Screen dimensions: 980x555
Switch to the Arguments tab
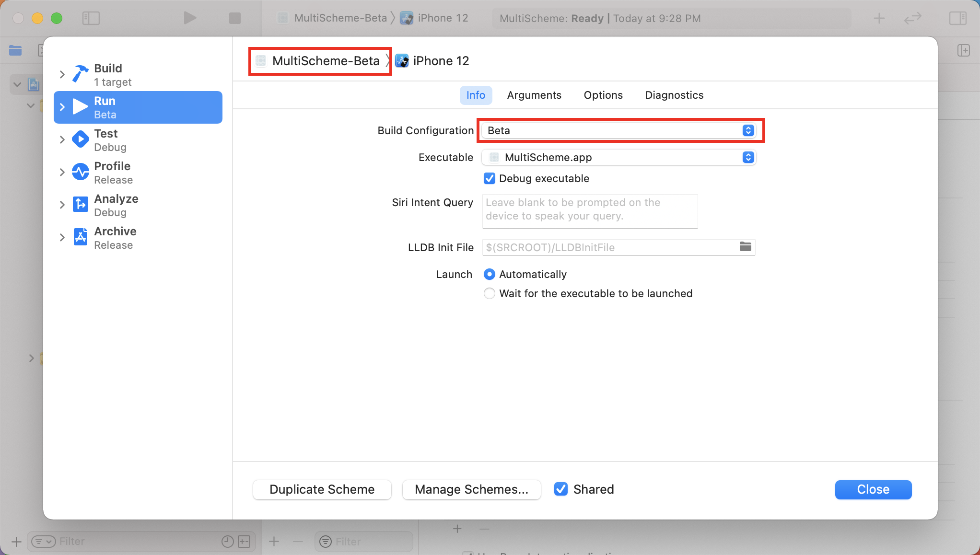tap(534, 95)
